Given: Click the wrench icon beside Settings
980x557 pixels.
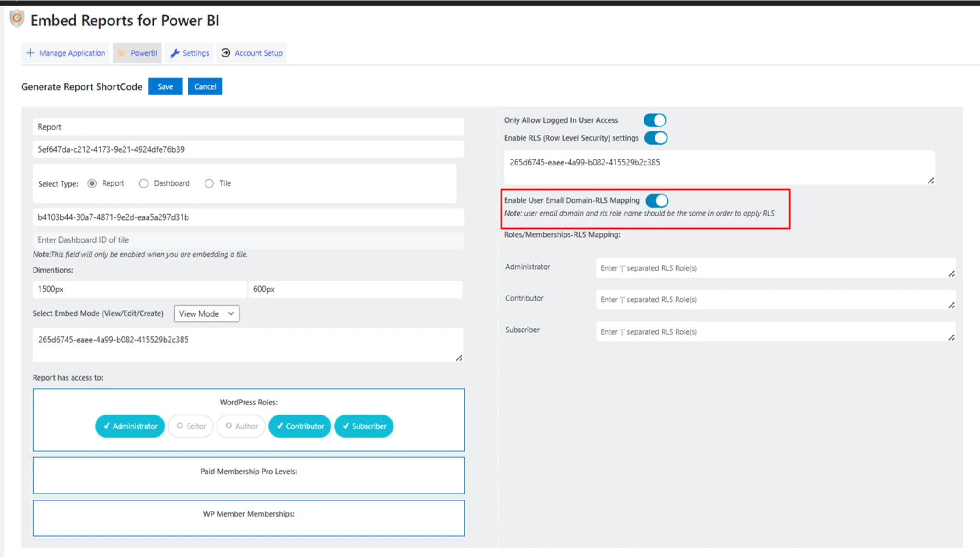Looking at the screenshot, I should [x=175, y=53].
